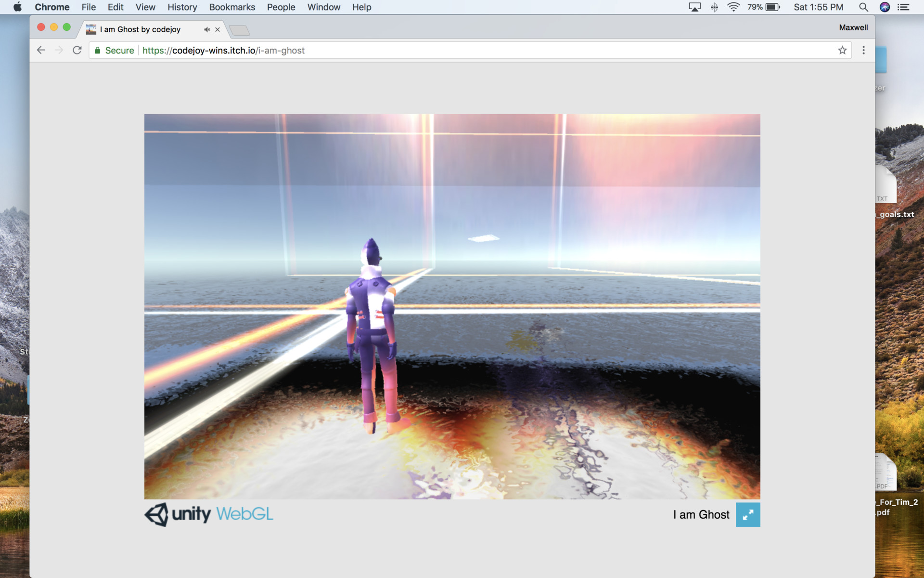Open the History menu

click(x=182, y=7)
